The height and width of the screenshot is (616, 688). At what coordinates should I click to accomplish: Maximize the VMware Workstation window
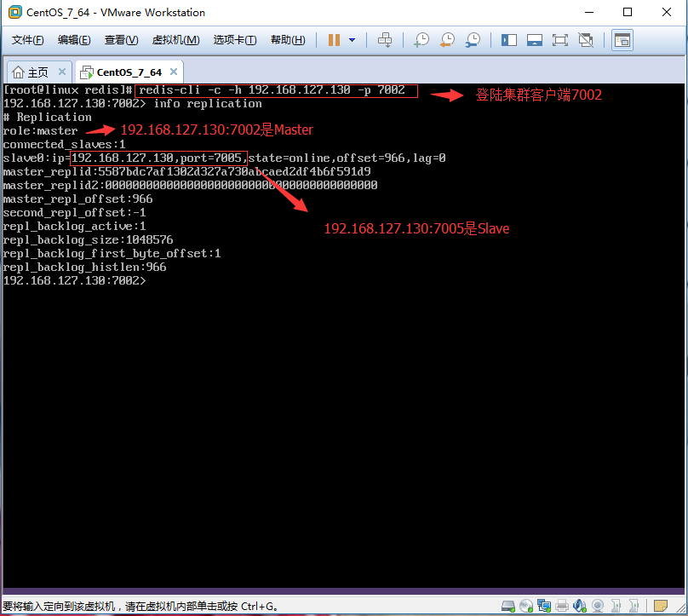[628, 12]
